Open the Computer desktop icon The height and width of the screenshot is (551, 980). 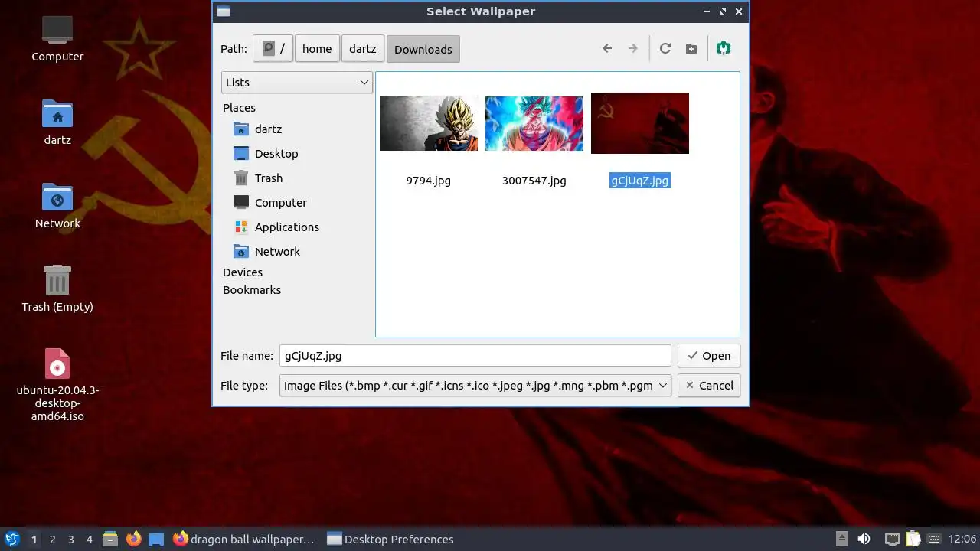[x=57, y=38]
